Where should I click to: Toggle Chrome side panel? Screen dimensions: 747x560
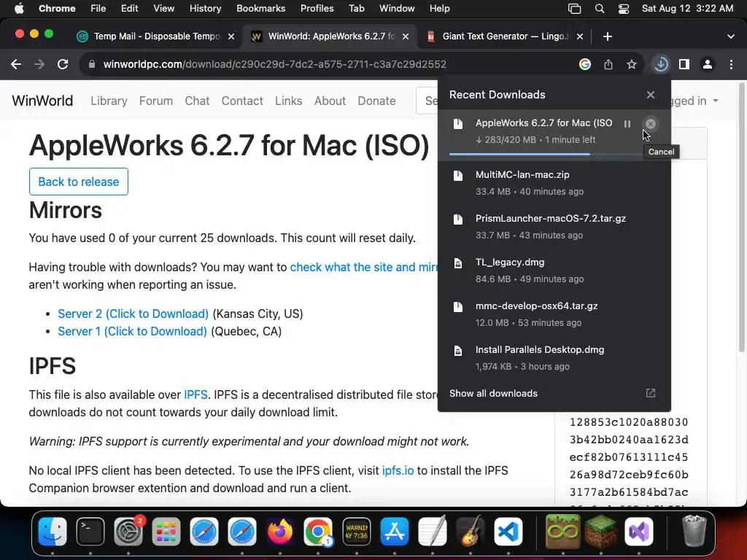[x=684, y=64]
